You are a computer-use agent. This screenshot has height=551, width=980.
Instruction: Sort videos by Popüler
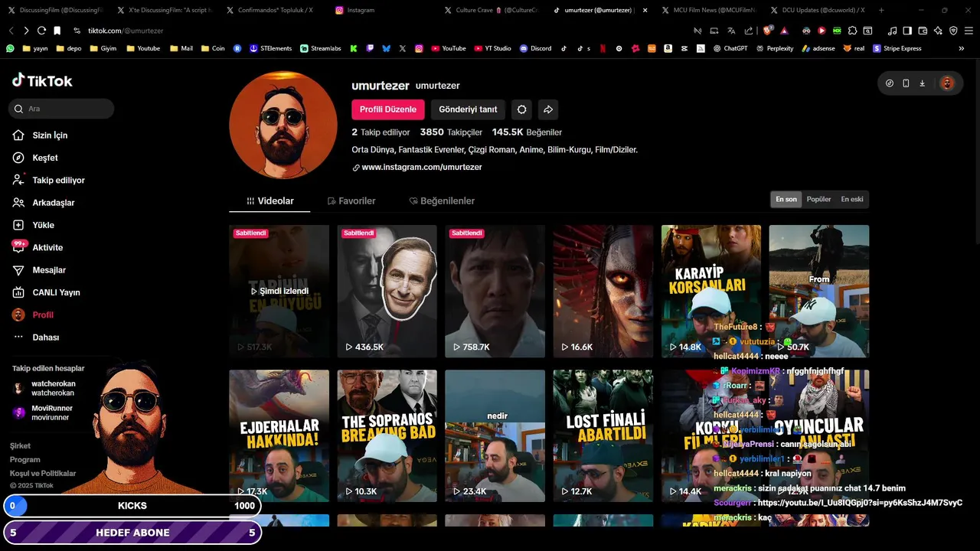[818, 200]
